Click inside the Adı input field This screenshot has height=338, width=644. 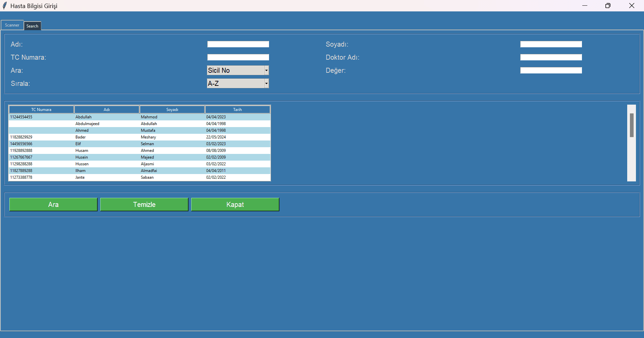[x=238, y=44]
